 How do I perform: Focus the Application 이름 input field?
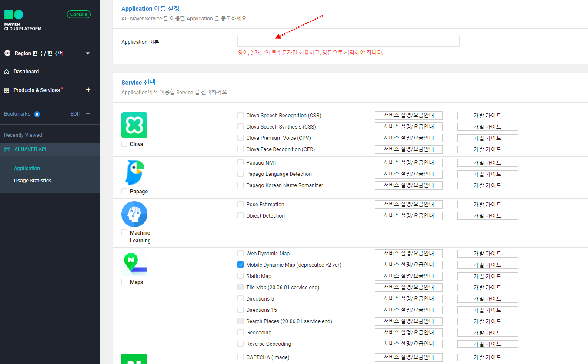(x=348, y=41)
